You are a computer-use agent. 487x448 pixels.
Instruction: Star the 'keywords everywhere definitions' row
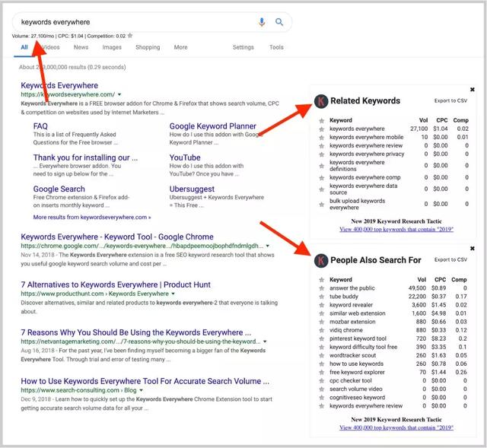coord(321,166)
